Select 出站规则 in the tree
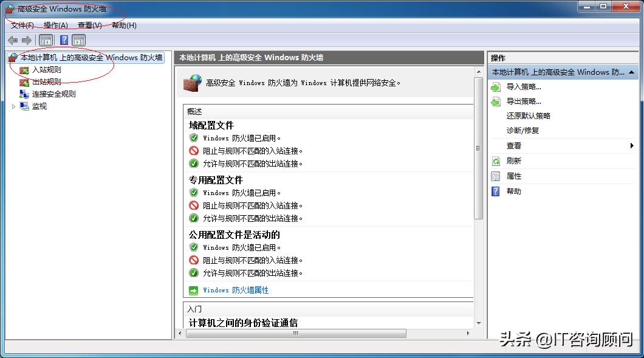This screenshot has height=358, width=644. pyautogui.click(x=47, y=82)
